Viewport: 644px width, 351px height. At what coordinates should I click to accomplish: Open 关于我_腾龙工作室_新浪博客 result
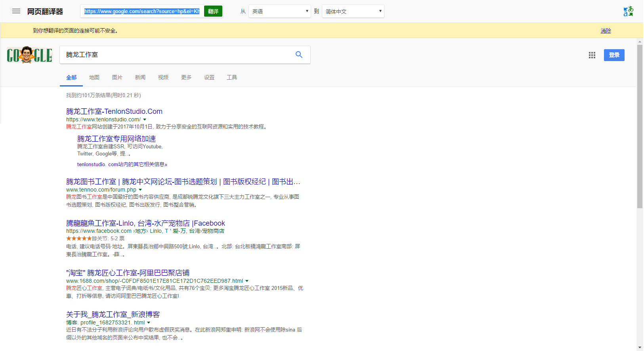(x=113, y=315)
